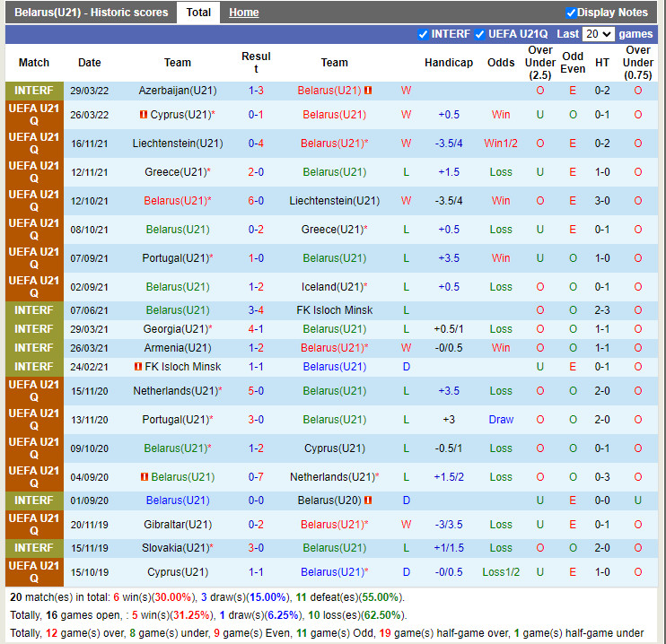Click red card icon next to Belarus(U20)
This screenshot has height=644, width=666.
(x=368, y=500)
